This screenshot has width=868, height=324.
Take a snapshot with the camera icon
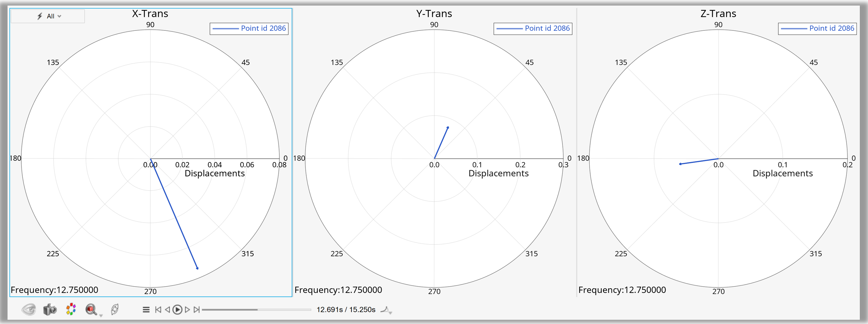[49, 309]
